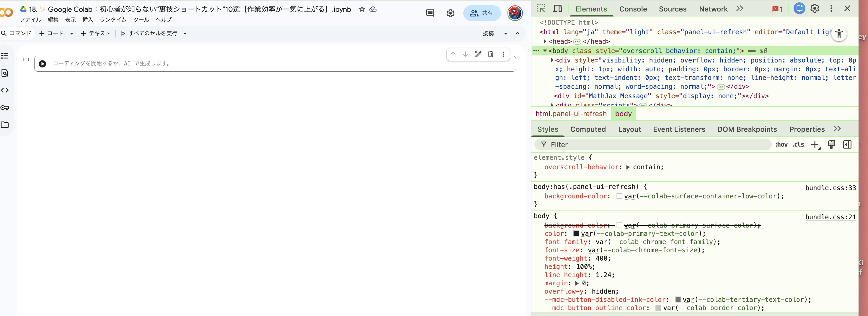Delete the code cell with the trash icon

tap(491, 54)
